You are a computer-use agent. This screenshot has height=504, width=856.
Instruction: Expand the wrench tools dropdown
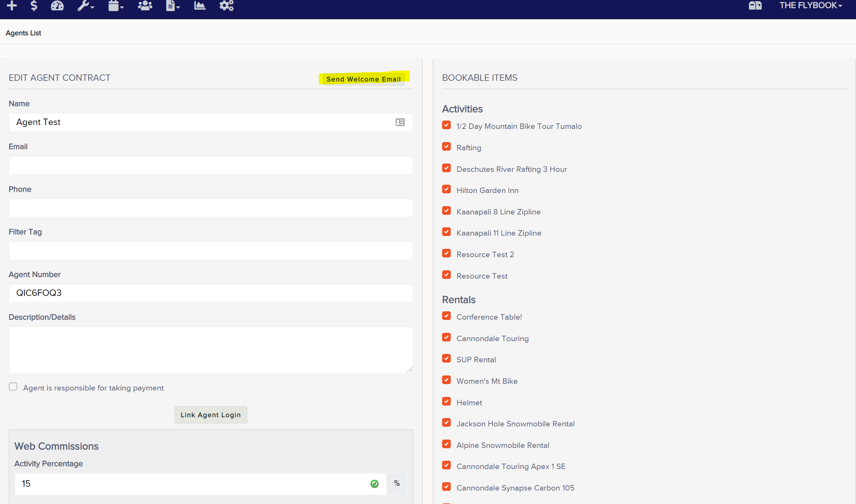[x=86, y=5]
